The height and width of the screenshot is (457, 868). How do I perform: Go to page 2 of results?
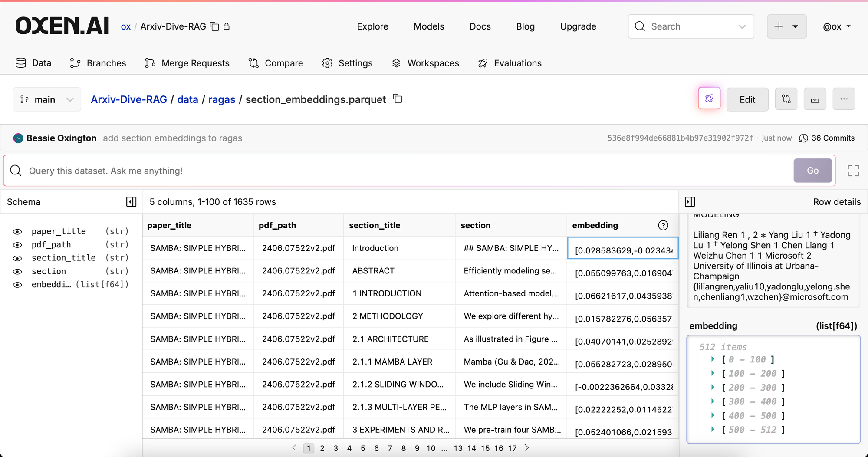point(322,448)
